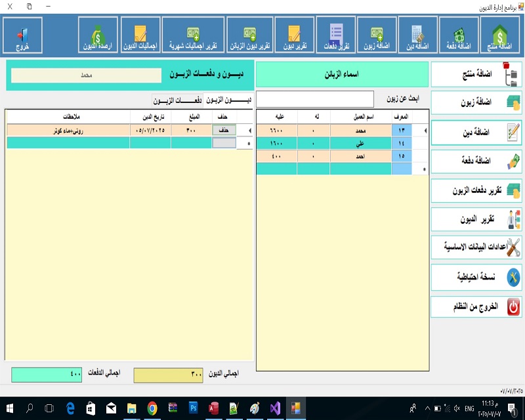Image resolution: width=525 pixels, height=420 pixels.
Task: Open تقرير دفعات الزبون from the sidebar
Action: point(476,190)
